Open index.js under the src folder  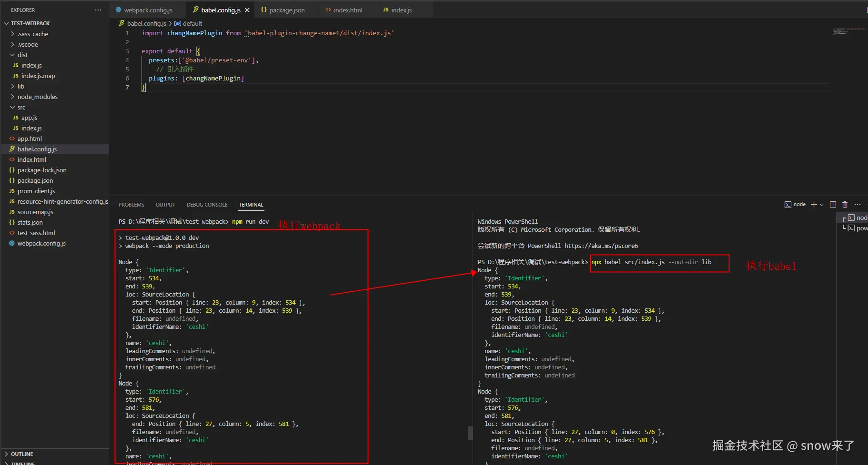pyautogui.click(x=31, y=128)
